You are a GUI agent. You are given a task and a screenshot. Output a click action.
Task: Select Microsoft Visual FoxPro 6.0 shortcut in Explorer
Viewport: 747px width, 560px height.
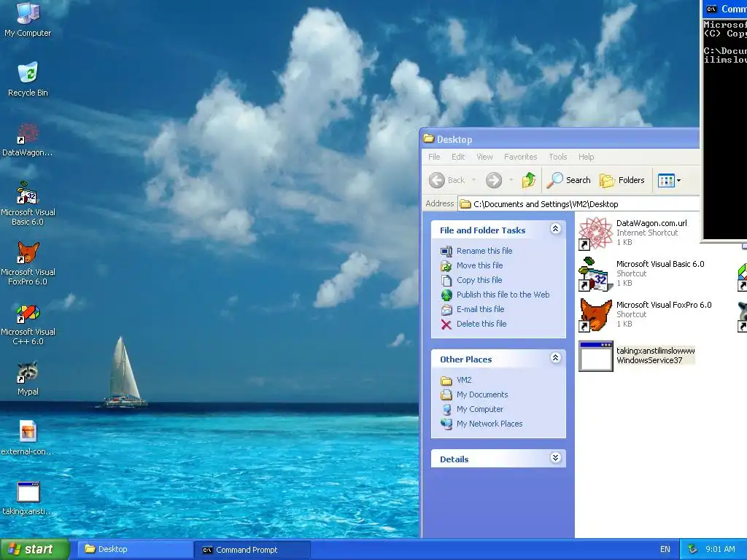[645, 314]
